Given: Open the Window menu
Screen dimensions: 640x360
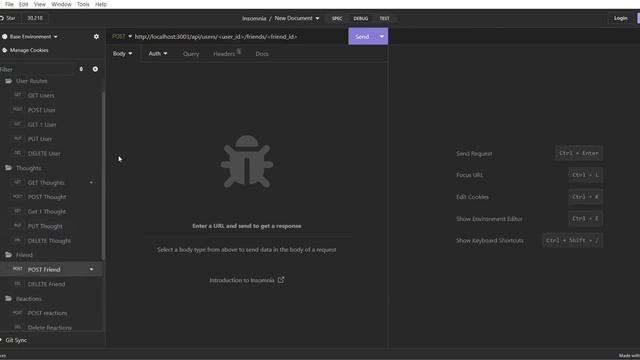Looking at the screenshot, I should point(61,4).
